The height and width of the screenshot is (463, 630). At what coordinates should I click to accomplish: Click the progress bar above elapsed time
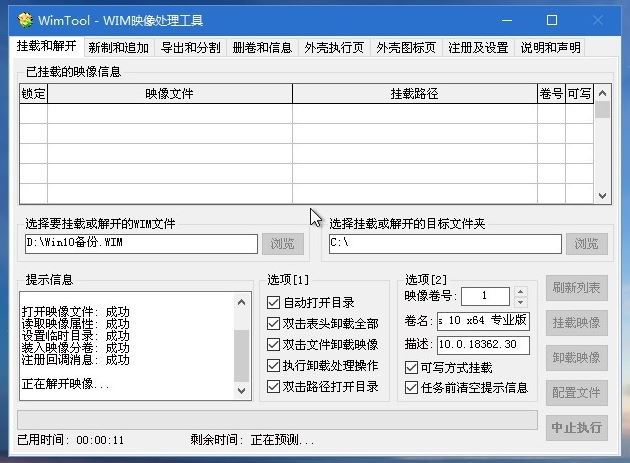click(x=277, y=419)
